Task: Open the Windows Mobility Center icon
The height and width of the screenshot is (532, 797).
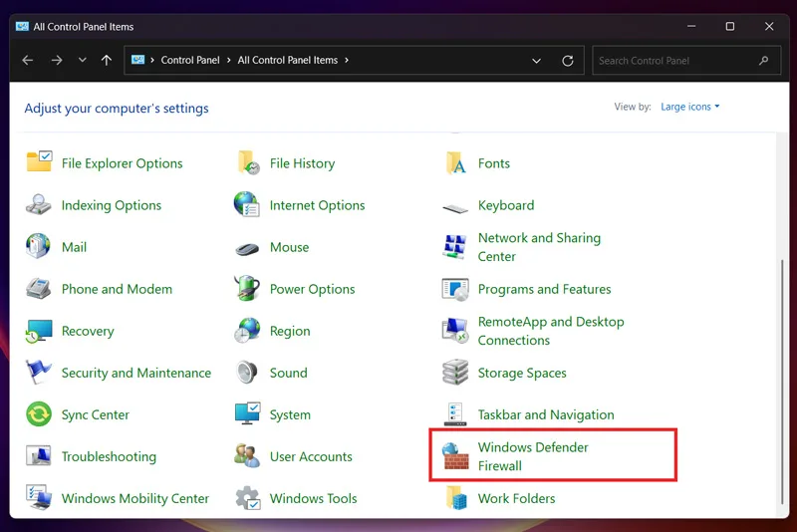Action: click(39, 497)
